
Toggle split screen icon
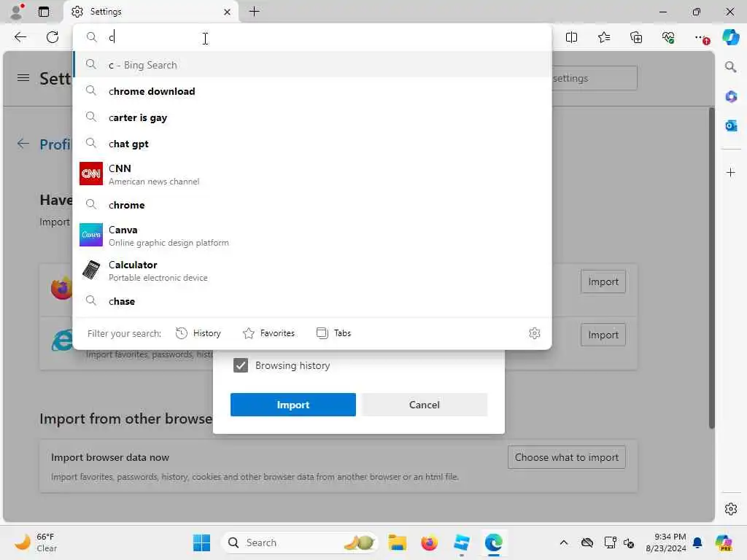tap(571, 37)
